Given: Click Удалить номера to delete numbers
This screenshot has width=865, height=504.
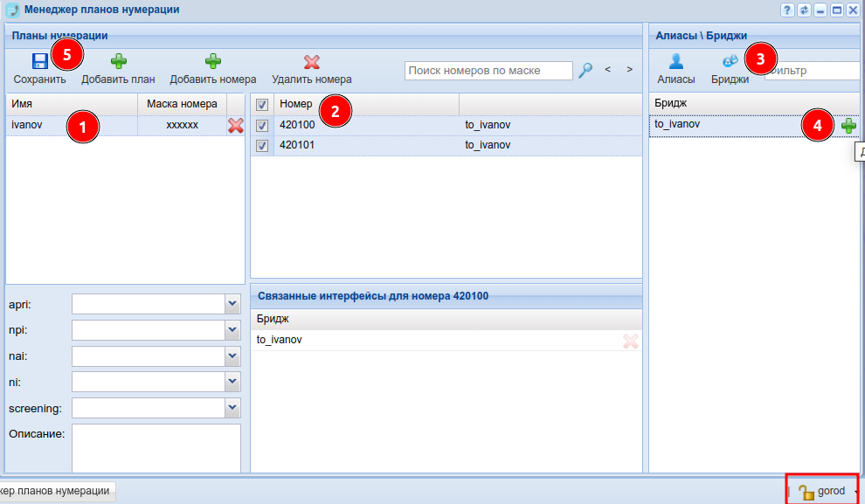Looking at the screenshot, I should (x=312, y=69).
